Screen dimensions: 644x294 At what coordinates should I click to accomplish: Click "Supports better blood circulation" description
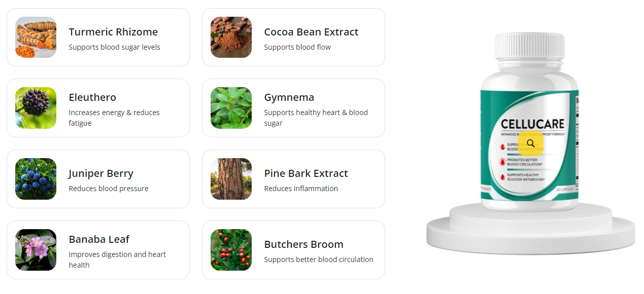click(x=319, y=260)
